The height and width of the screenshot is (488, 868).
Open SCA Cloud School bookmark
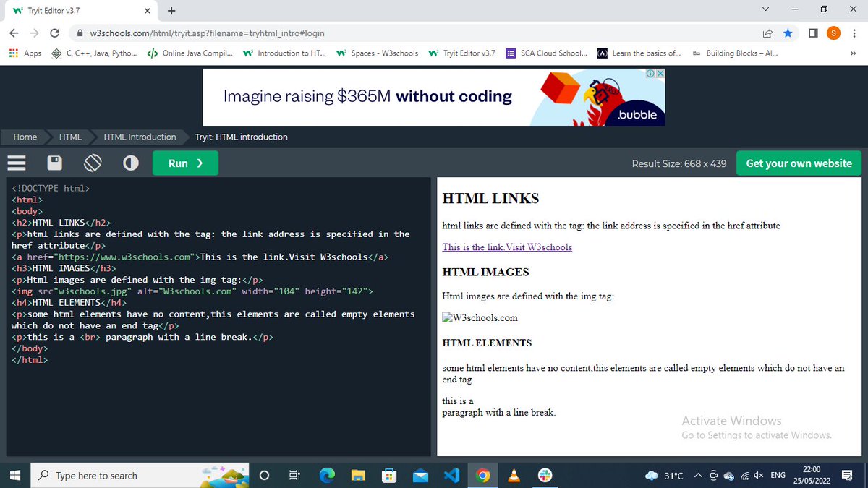547,53
